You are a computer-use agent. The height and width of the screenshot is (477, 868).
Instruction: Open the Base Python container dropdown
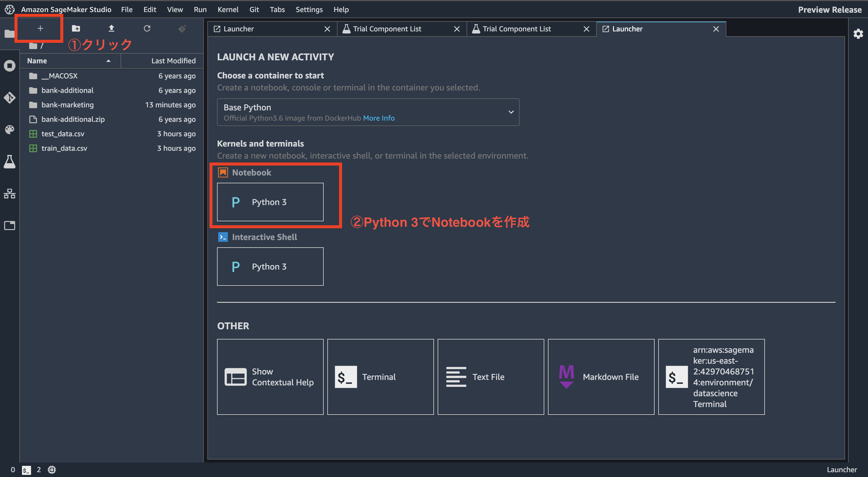coord(368,112)
